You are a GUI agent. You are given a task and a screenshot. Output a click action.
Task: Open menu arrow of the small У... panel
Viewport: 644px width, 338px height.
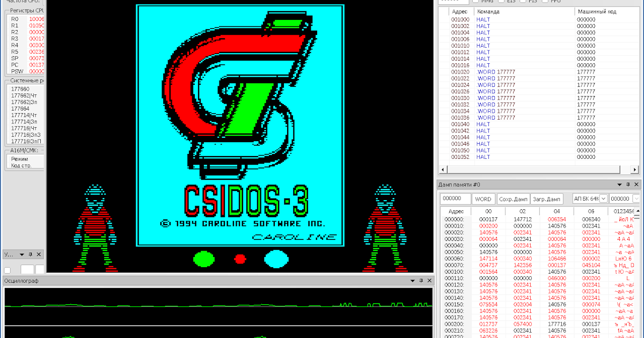22,254
